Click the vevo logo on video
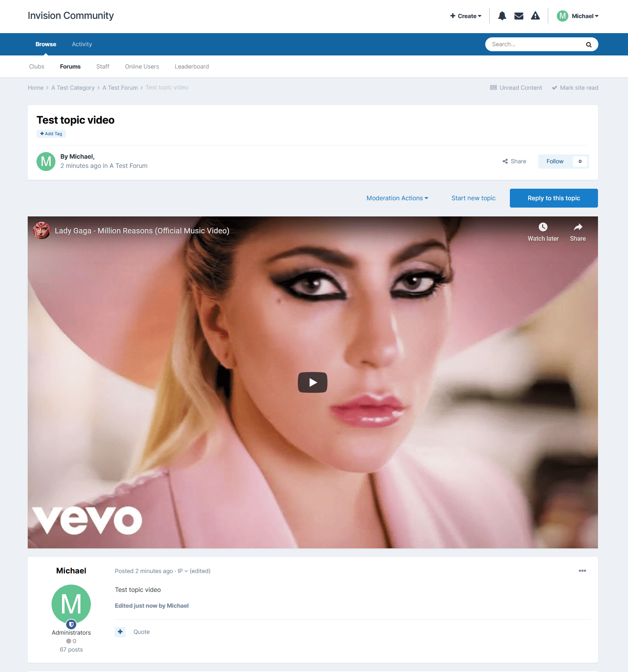The image size is (628, 672). coord(87,520)
